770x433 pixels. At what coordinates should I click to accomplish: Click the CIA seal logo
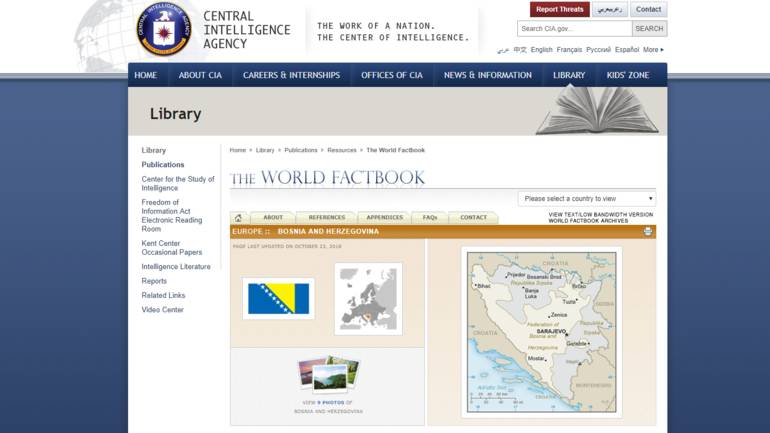point(162,29)
